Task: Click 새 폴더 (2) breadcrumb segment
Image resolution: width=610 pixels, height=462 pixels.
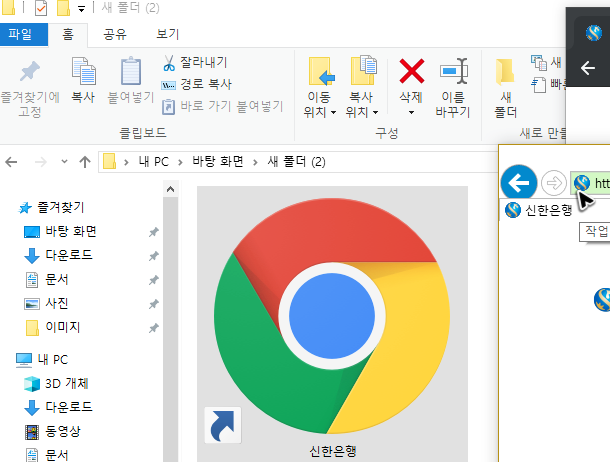Action: point(296,162)
